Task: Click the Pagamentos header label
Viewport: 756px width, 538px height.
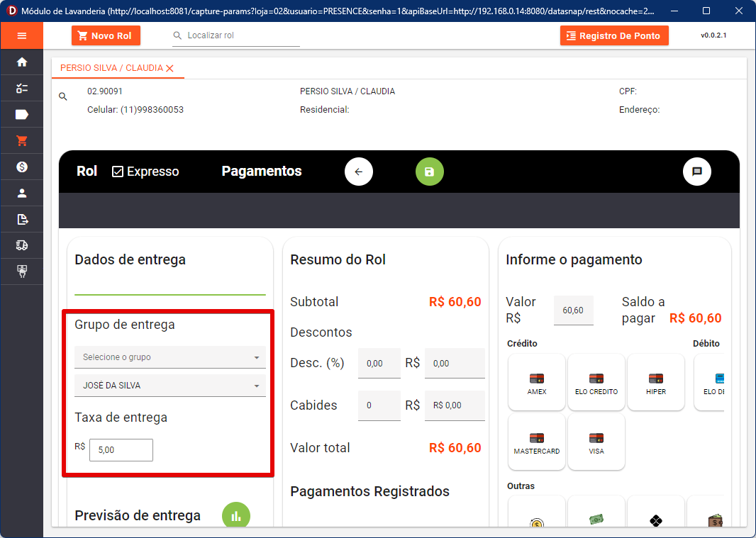Action: [262, 171]
